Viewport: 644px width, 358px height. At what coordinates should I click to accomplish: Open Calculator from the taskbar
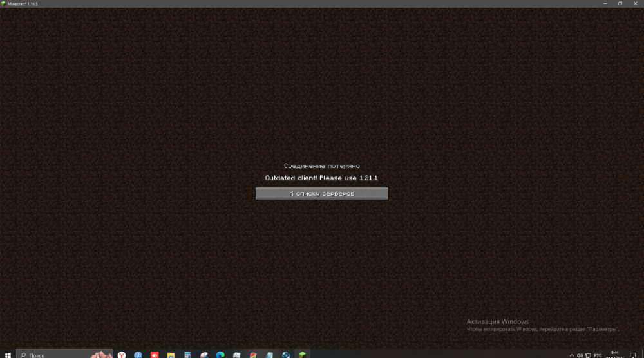[x=187, y=355]
